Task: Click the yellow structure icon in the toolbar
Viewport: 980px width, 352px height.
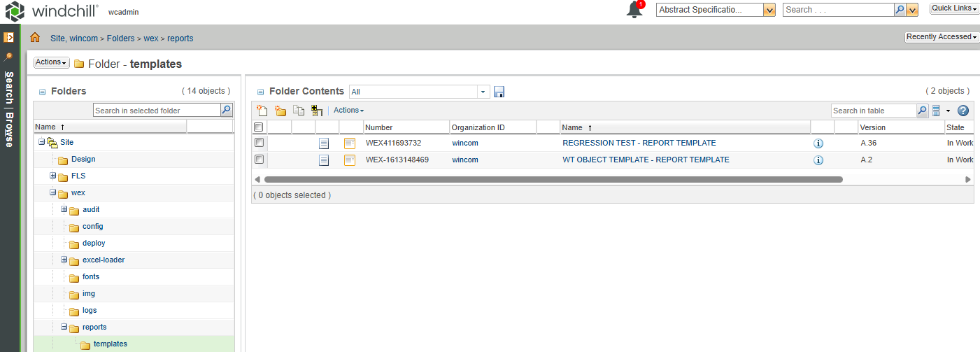Action: pyautogui.click(x=317, y=111)
